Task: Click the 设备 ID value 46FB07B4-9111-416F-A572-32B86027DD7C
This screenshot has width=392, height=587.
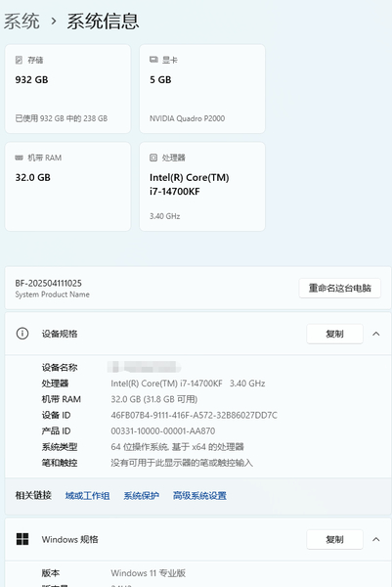Action: 195,415
